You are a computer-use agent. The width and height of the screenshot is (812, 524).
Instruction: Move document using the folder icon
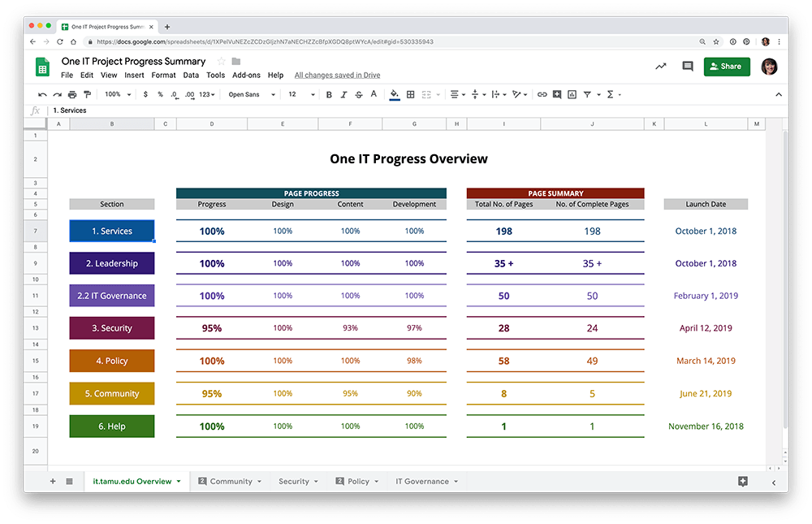pos(236,61)
